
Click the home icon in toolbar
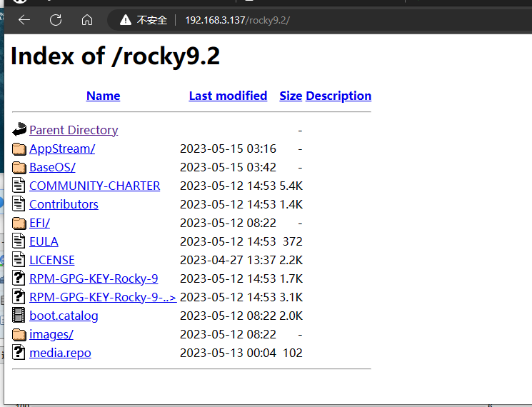[87, 20]
